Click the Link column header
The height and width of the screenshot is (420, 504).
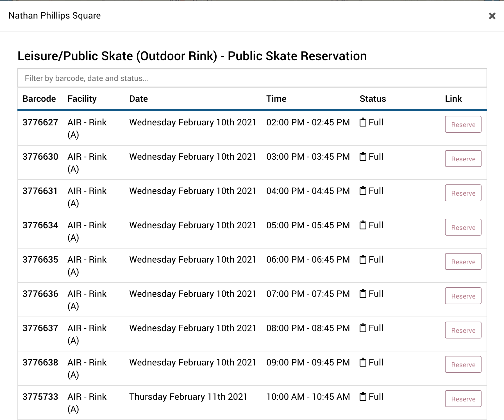(453, 99)
